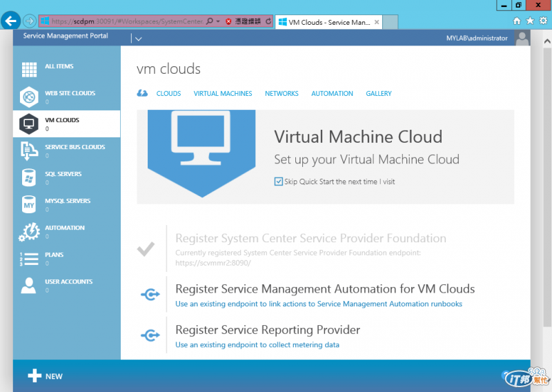
Task: Click the ALL ITEMS label in sidebar
Action: click(59, 66)
